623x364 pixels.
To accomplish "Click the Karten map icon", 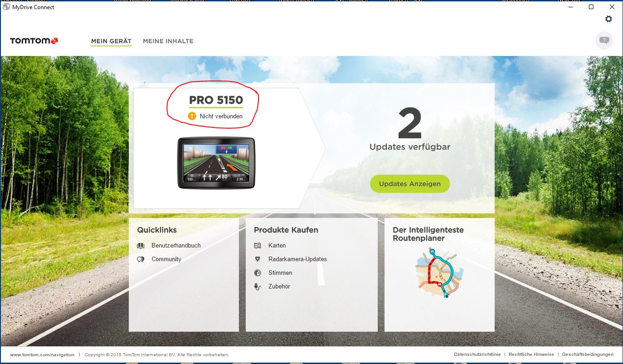I will (258, 246).
